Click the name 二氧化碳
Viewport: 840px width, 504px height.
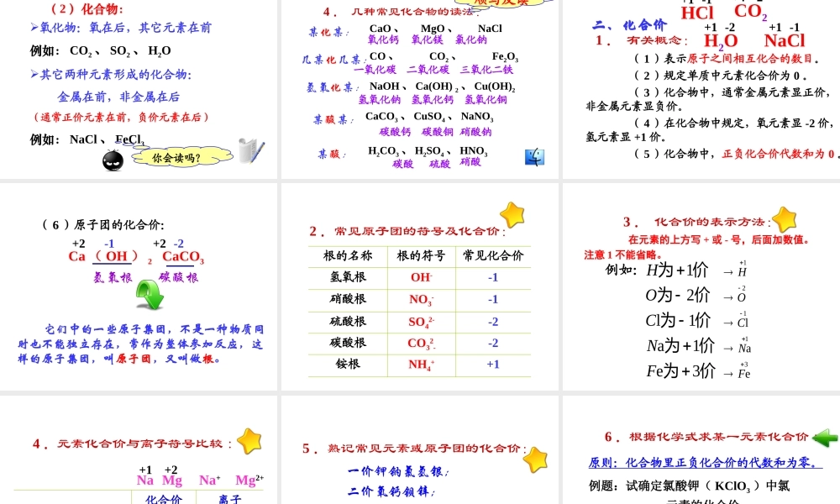(428, 70)
